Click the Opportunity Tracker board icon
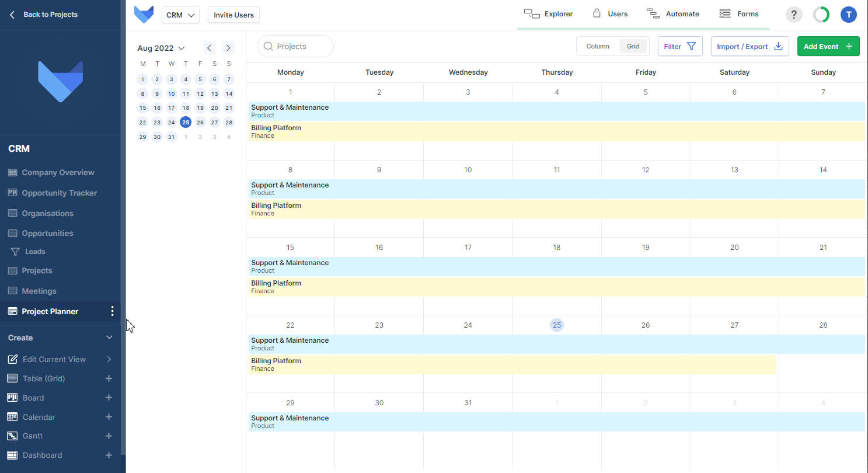This screenshot has width=868, height=473. pyautogui.click(x=12, y=193)
